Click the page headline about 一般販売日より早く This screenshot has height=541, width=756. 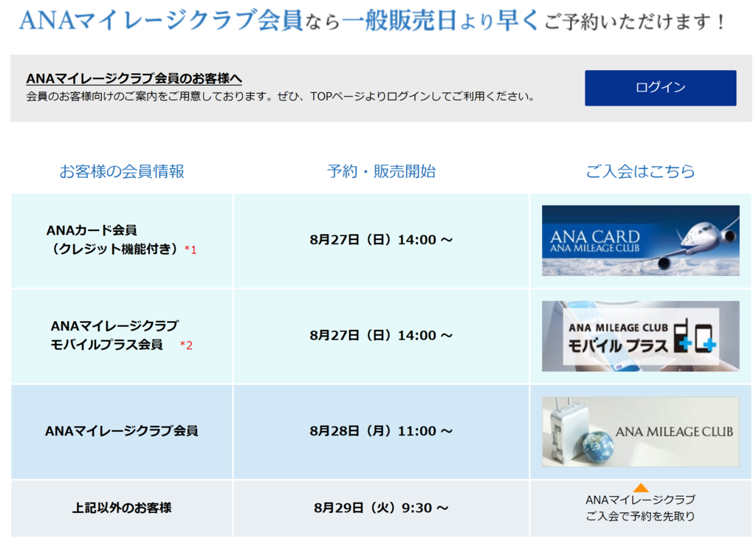(371, 21)
